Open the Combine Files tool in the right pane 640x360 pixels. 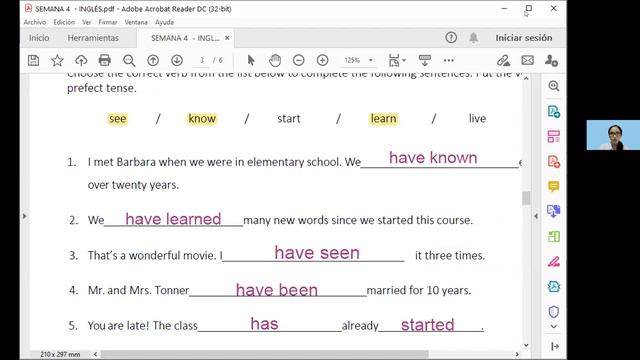[554, 211]
